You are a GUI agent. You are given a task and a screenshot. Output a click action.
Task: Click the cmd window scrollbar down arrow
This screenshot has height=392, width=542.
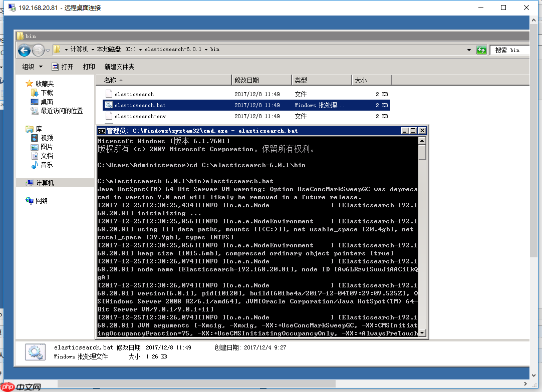click(422, 333)
